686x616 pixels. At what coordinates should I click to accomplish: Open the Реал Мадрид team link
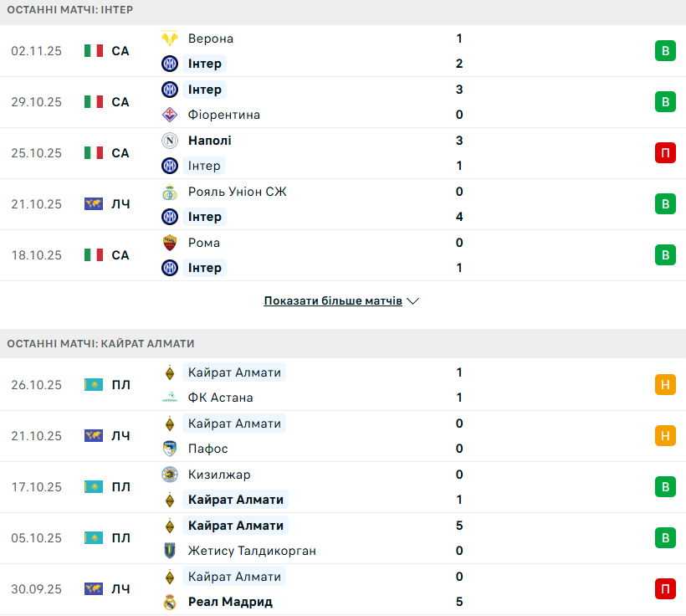(230, 602)
